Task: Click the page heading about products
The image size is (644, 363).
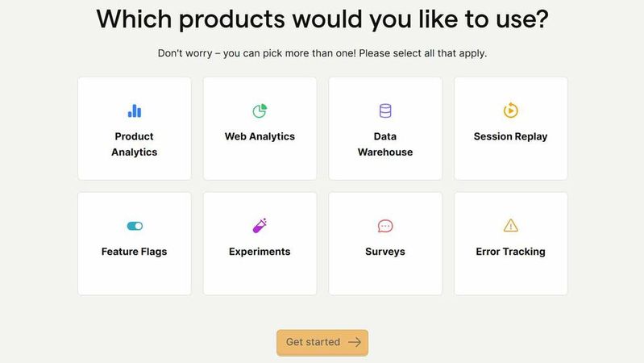Action: pyautogui.click(x=322, y=19)
